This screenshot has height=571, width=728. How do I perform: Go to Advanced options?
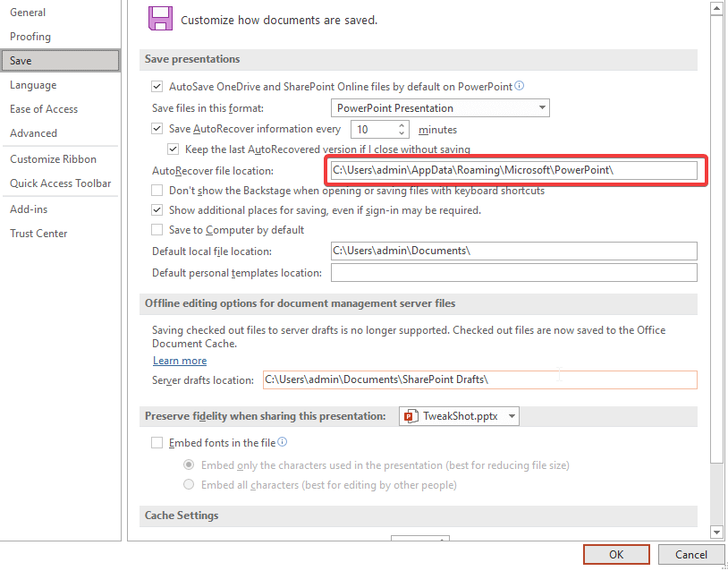click(x=60, y=133)
